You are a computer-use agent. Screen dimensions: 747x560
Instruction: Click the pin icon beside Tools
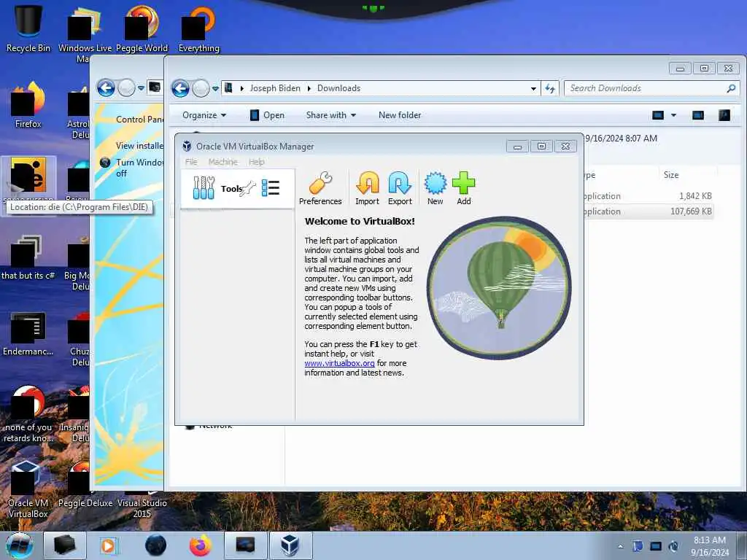click(x=248, y=189)
